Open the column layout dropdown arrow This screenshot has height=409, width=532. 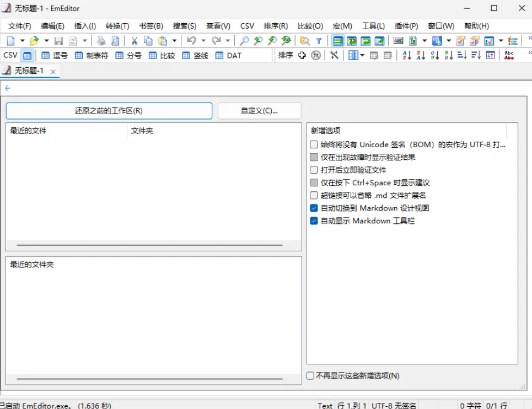click(362, 55)
